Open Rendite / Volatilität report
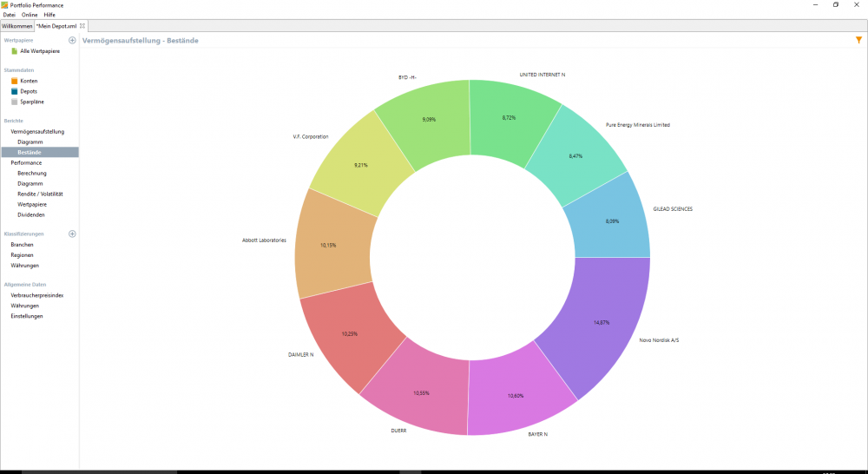The height and width of the screenshot is (474, 868). [x=40, y=194]
